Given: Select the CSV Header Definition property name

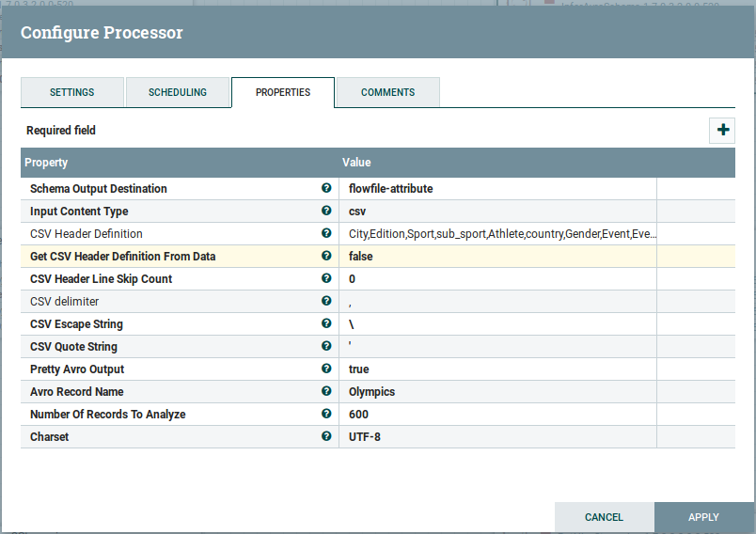Looking at the screenshot, I should pos(87,234).
